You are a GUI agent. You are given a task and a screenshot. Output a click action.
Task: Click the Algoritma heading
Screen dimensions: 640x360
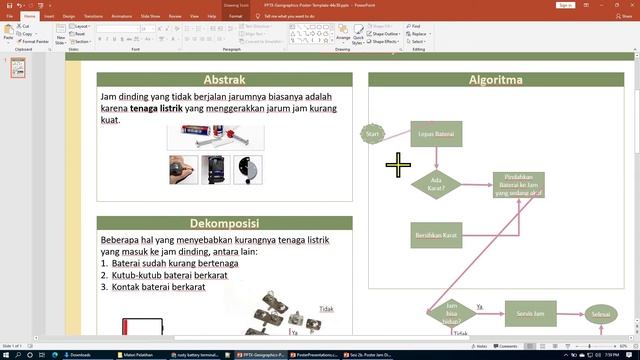pyautogui.click(x=496, y=80)
